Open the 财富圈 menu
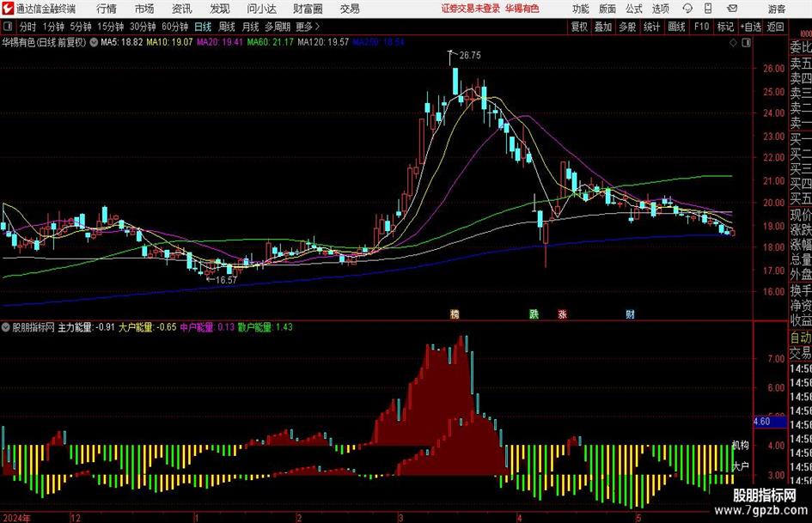 308,9
